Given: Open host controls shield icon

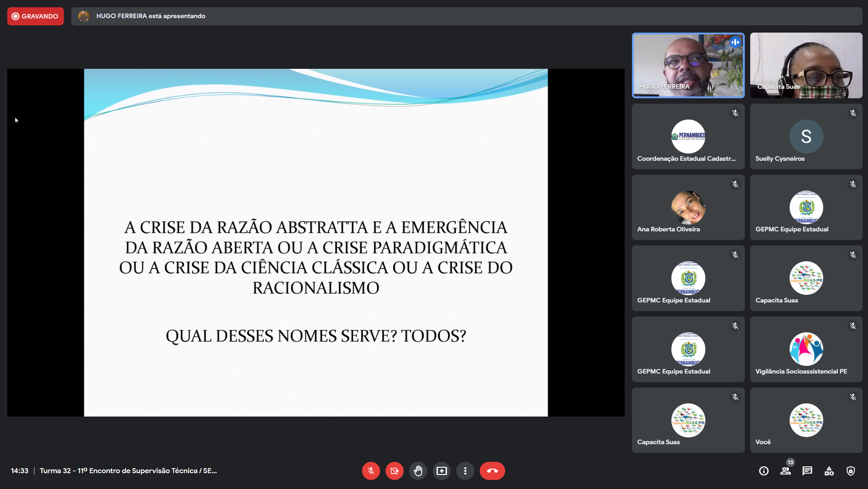Looking at the screenshot, I should tap(851, 471).
